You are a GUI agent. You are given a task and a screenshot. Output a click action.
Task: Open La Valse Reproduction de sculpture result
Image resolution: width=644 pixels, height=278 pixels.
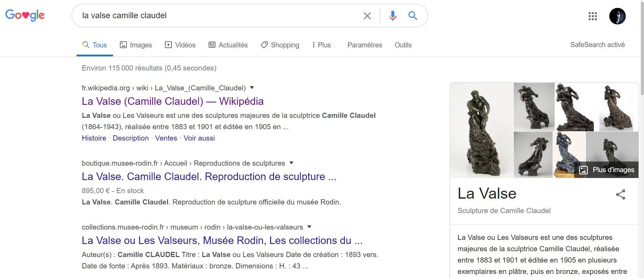coord(209,177)
